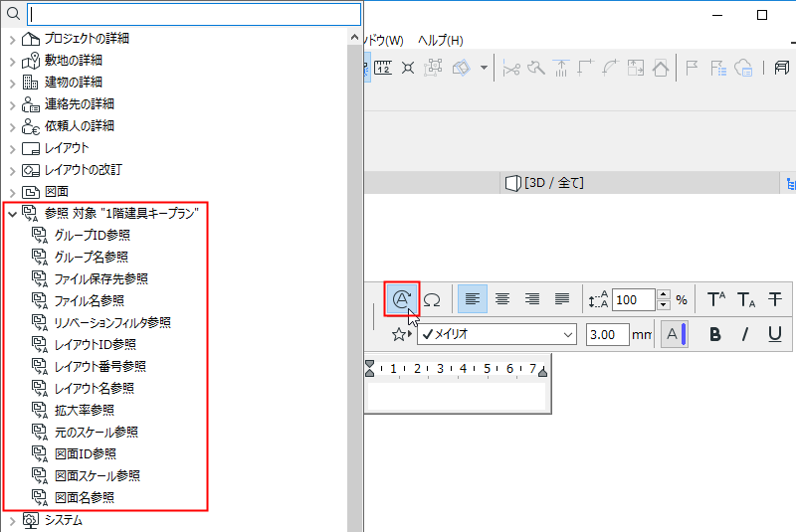Select レイアウトID参照 autotext
796x532 pixels.
95,344
